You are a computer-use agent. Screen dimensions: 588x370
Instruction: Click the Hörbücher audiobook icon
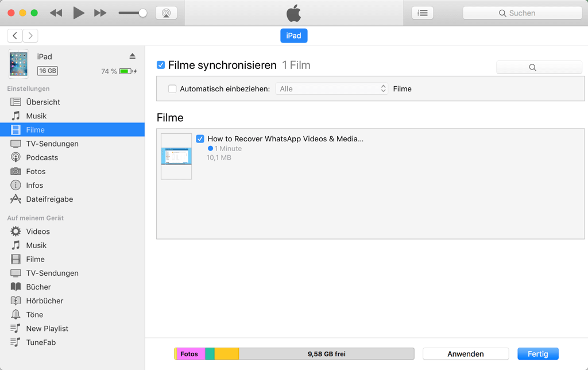point(16,301)
